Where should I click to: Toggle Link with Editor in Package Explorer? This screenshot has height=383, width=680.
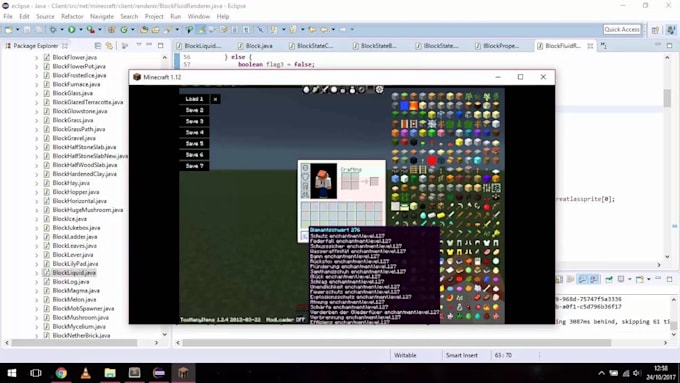pyautogui.click(x=109, y=46)
